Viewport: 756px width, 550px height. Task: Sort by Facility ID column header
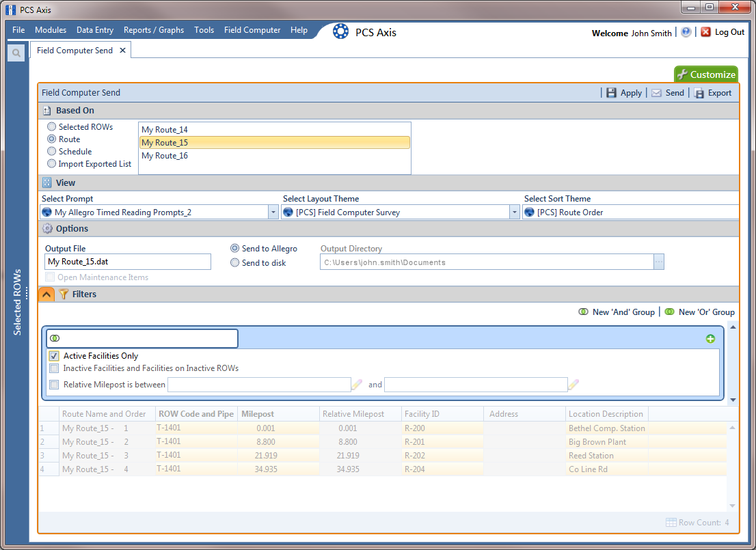click(442, 414)
